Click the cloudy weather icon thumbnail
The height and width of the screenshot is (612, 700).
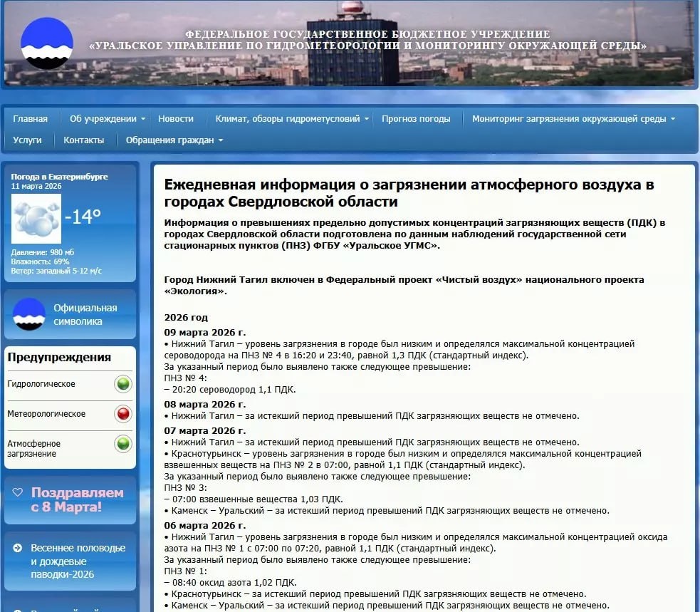click(36, 219)
